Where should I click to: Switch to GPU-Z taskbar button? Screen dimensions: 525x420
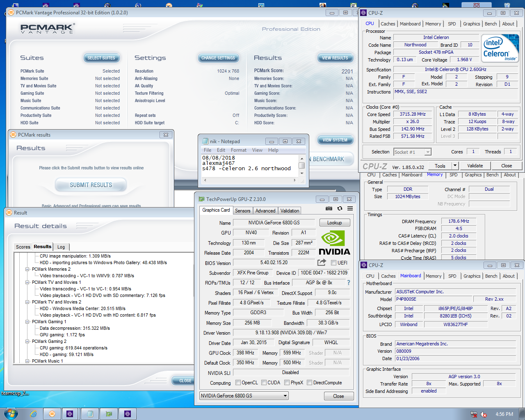pos(109,414)
